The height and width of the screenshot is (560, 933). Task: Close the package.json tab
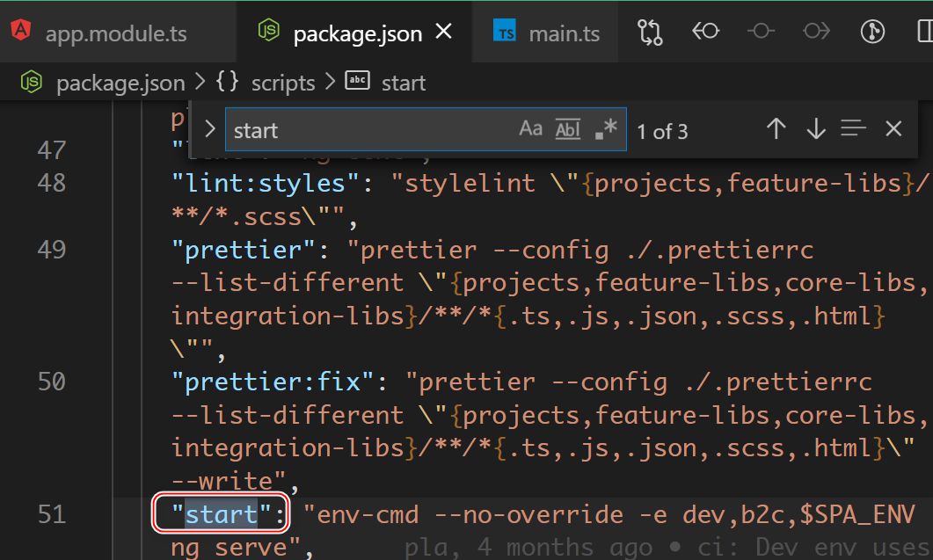pyautogui.click(x=444, y=33)
